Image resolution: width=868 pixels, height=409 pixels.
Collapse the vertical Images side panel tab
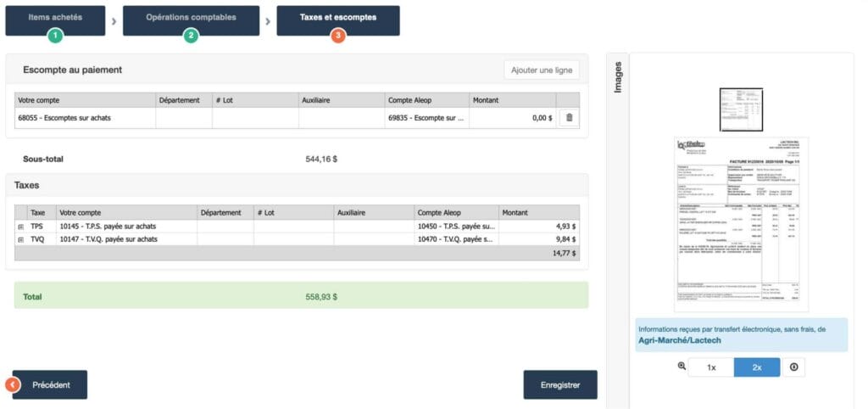(x=617, y=76)
